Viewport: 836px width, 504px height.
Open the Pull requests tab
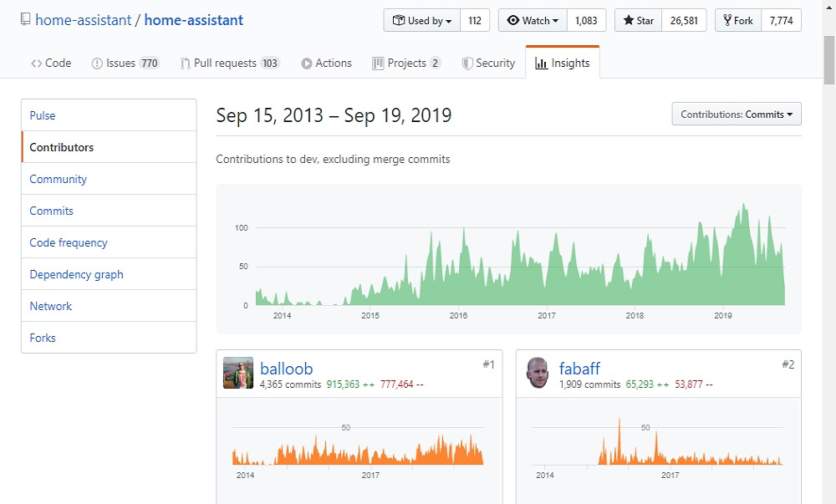230,63
